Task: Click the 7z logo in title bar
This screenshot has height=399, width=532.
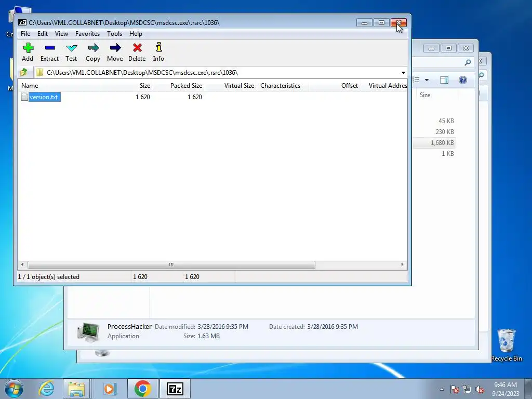Action: pos(22,23)
